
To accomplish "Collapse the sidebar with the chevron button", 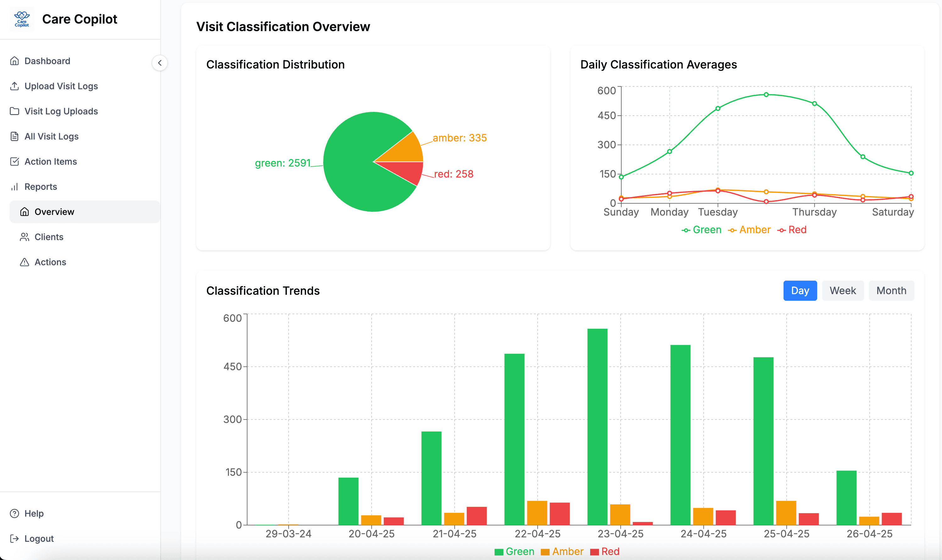I will tap(160, 63).
